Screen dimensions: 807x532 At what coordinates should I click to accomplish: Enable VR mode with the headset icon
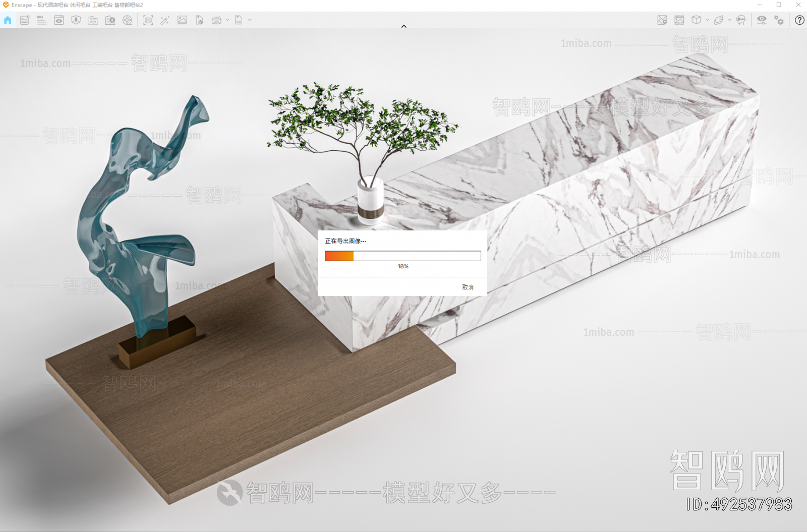click(x=741, y=20)
